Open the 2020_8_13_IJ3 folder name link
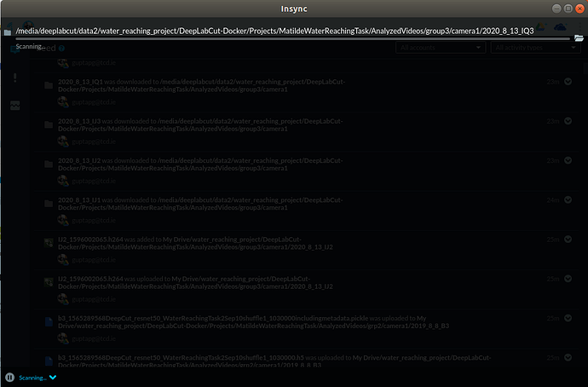The width and height of the screenshot is (588, 387). pos(79,121)
